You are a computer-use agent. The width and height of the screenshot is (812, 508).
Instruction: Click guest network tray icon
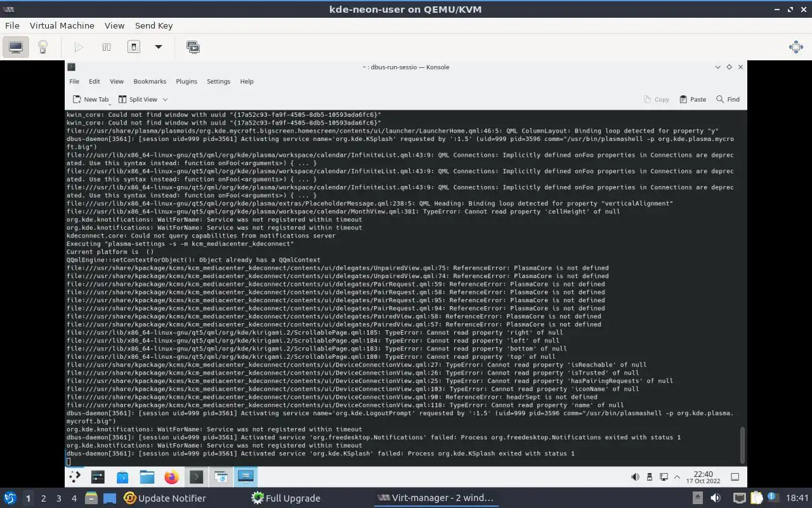click(x=664, y=477)
